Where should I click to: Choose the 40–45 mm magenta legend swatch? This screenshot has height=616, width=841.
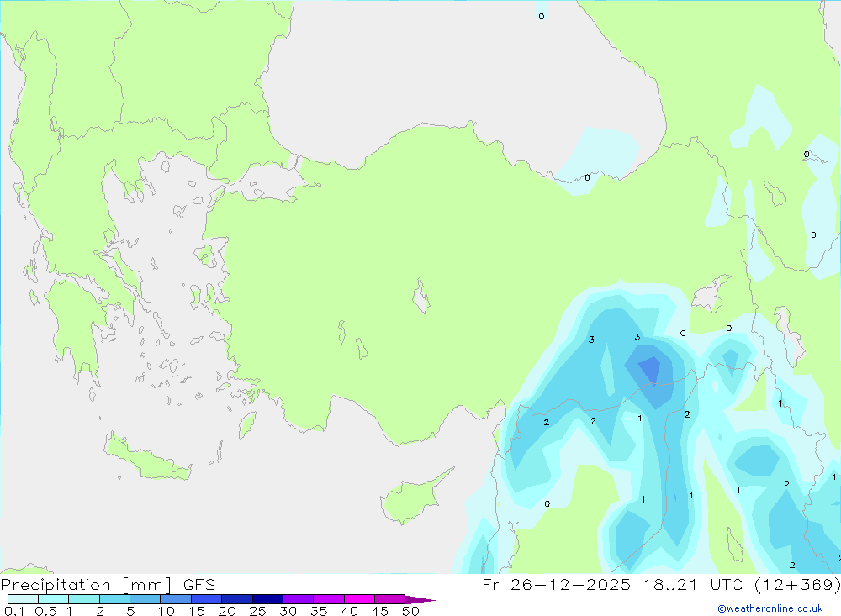point(359,599)
